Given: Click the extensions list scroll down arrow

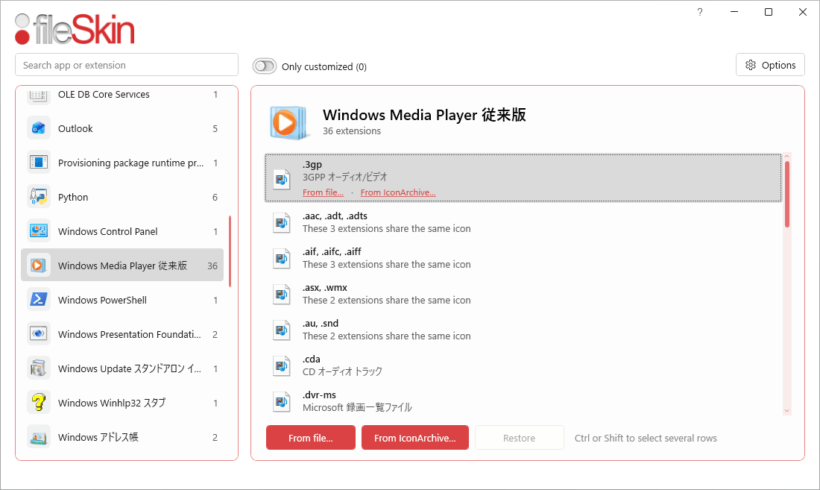Looking at the screenshot, I should click(787, 411).
